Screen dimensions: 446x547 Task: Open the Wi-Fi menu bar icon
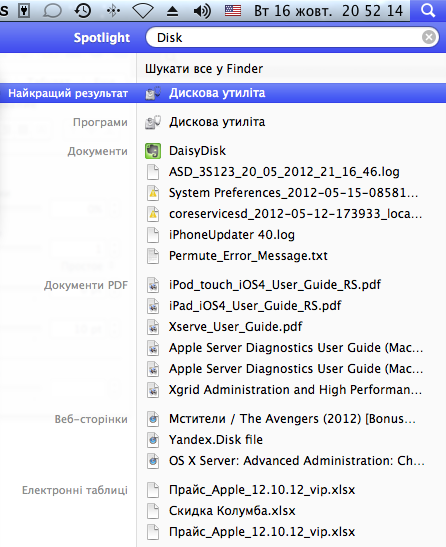[x=143, y=11]
